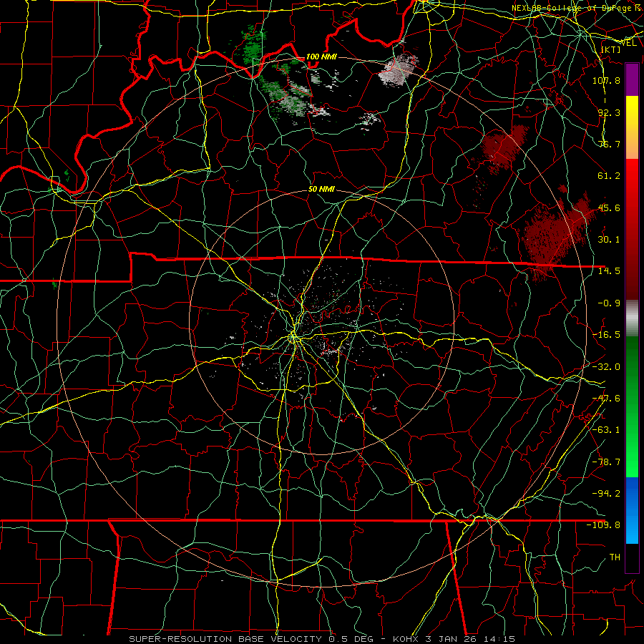Screen dimensions: 644x644
Task: Click the -0.9 scale value
Action: pos(609,303)
